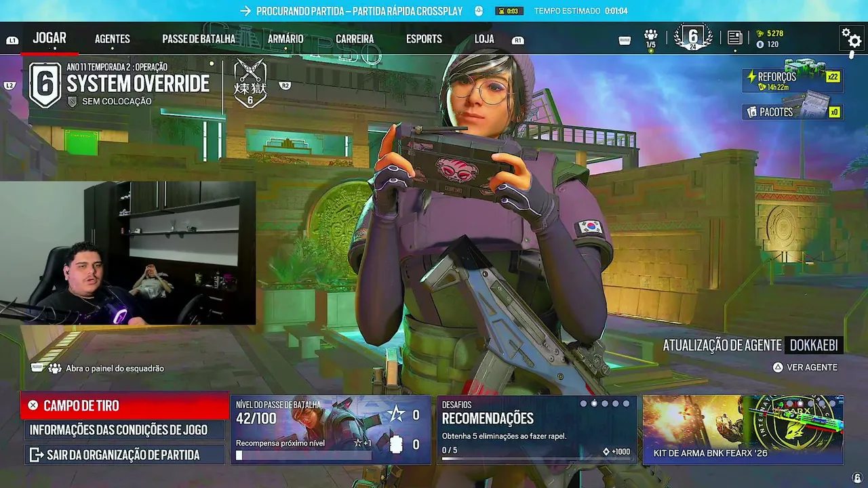Open the crossed-swords ranked emblem
The height and width of the screenshot is (488, 868).
250,83
